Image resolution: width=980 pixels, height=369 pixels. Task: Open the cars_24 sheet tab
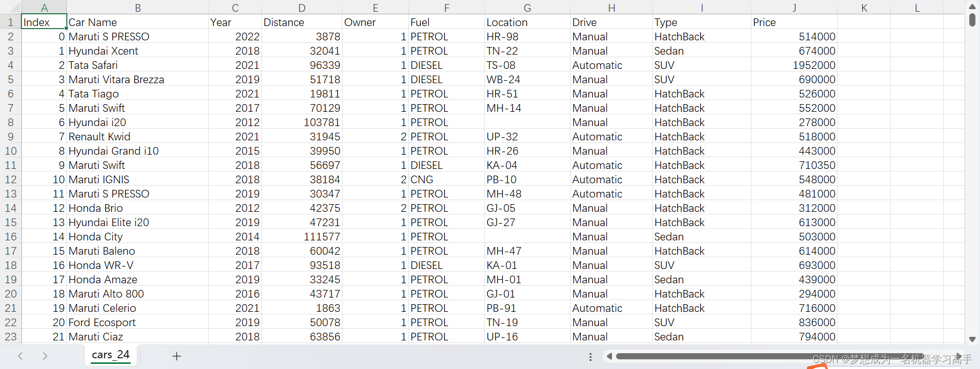click(x=111, y=355)
